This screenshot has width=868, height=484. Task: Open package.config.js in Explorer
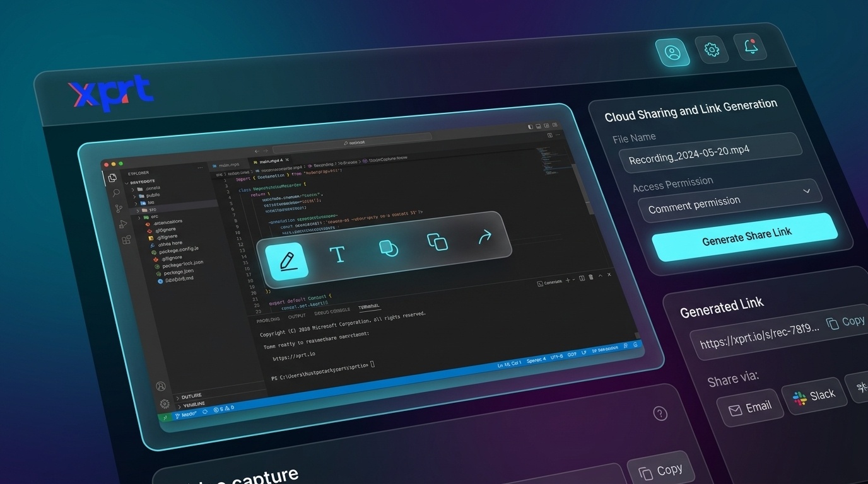click(179, 250)
